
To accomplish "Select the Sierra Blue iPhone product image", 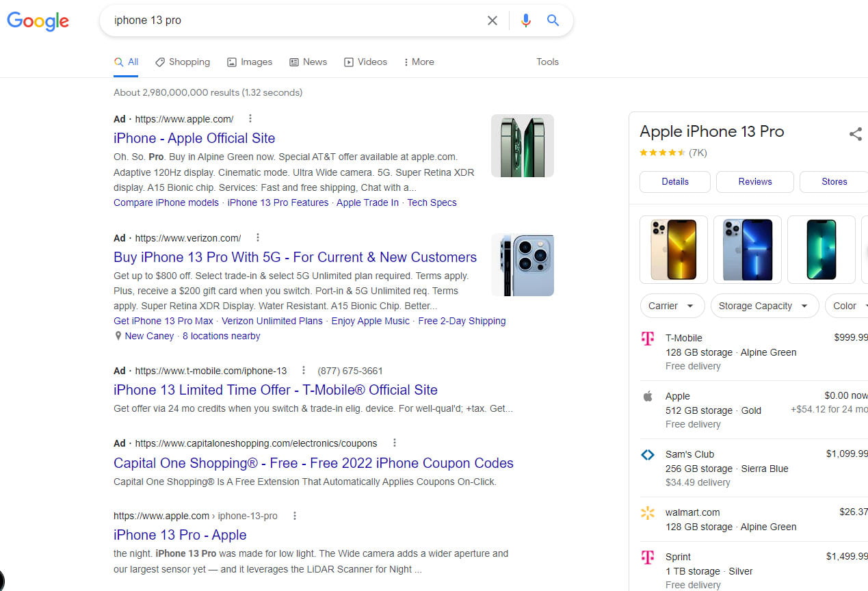I will click(748, 250).
